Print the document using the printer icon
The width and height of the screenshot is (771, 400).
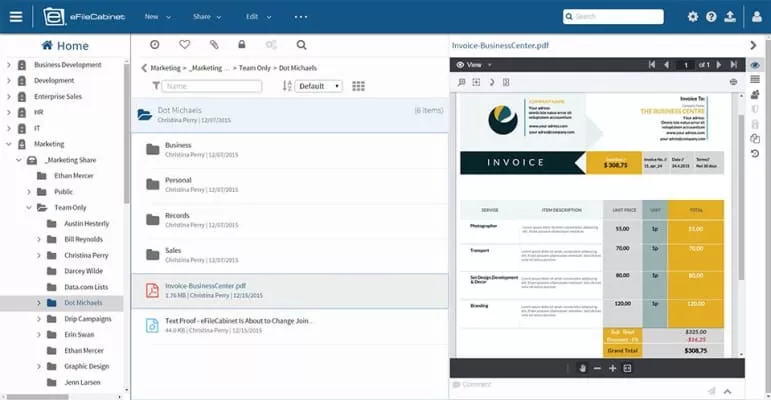(x=734, y=81)
